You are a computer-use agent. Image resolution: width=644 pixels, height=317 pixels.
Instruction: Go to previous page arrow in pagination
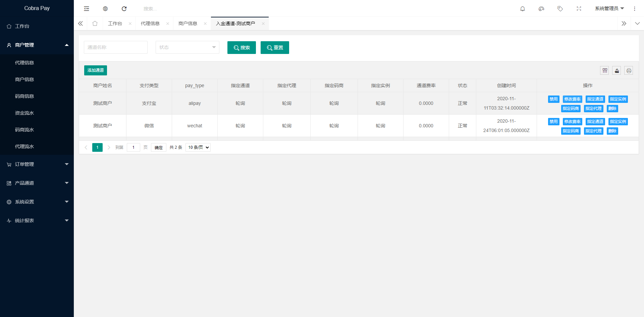click(x=86, y=147)
